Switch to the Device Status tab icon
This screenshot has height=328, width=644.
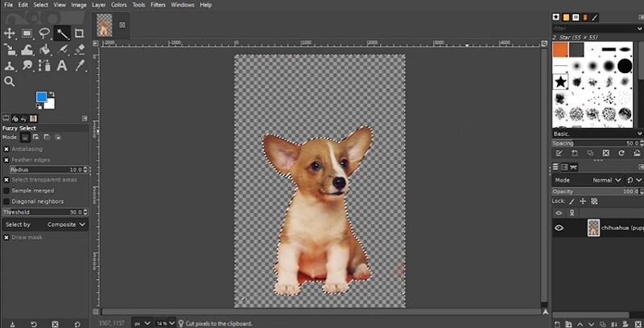pyautogui.click(x=14, y=119)
